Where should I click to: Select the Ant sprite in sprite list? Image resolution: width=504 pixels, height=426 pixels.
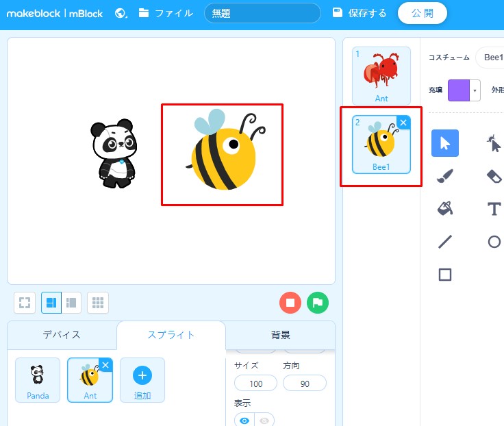point(90,380)
